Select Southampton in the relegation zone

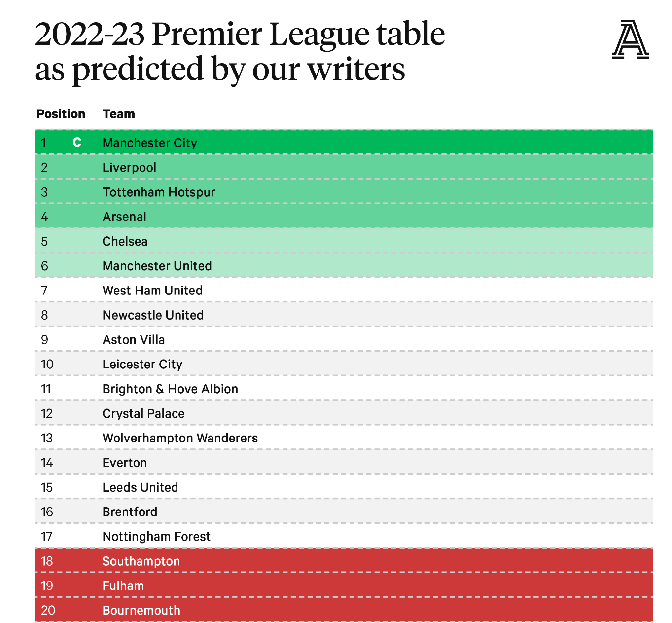point(141,561)
